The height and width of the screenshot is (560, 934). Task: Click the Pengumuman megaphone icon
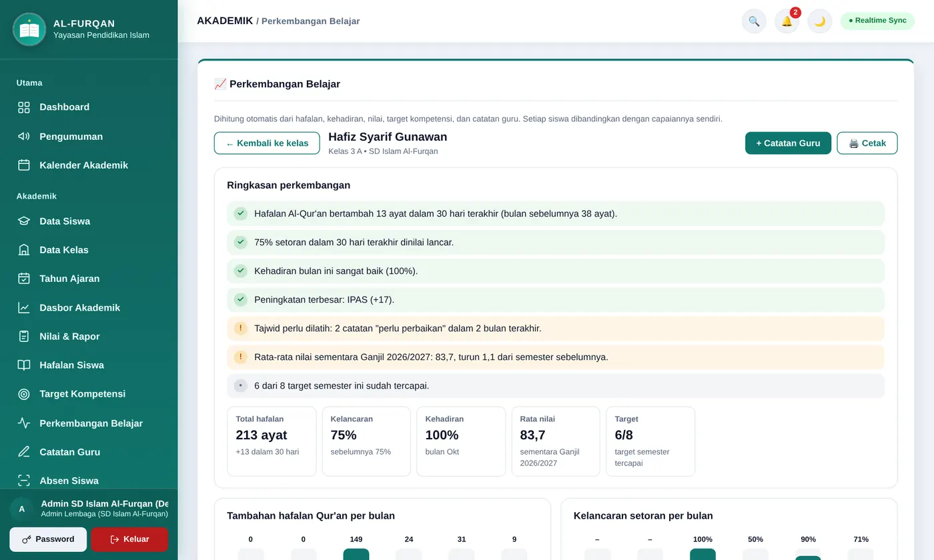(x=24, y=136)
